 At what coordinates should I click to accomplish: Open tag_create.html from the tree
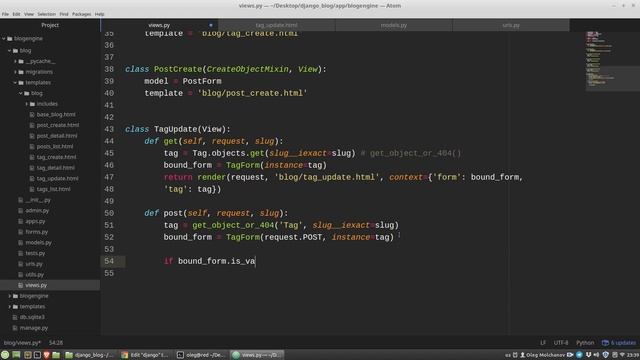pos(56,157)
